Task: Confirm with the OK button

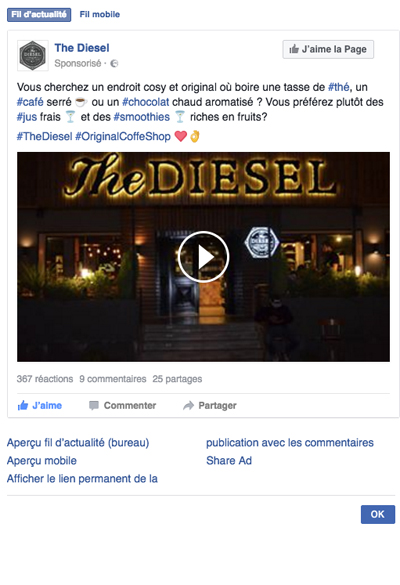Action: click(378, 514)
